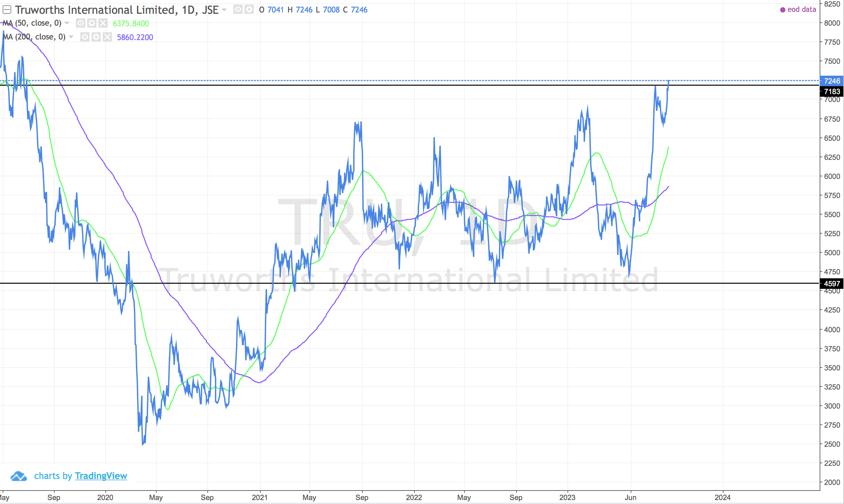Hide the MA 50 indicator via eye icon

click(x=81, y=23)
